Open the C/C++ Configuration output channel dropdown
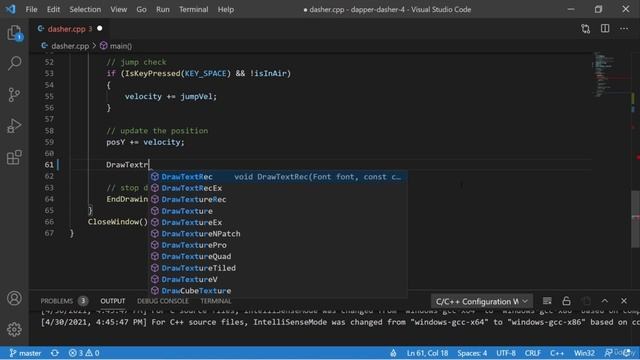Screen dimensions: 640x360 point(482,302)
